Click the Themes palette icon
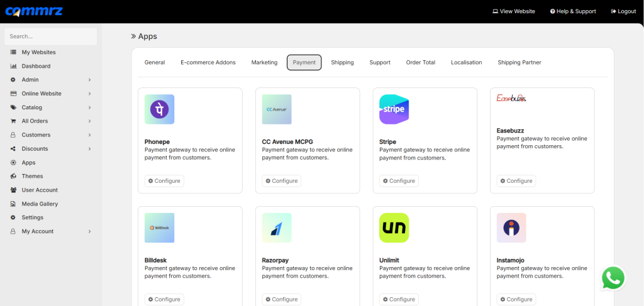The width and height of the screenshot is (644, 306). pyautogui.click(x=13, y=176)
